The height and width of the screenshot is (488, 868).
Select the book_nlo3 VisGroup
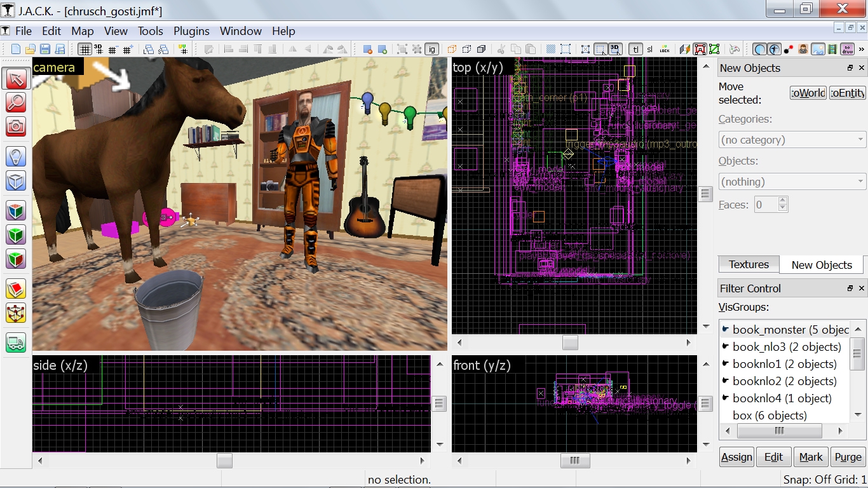point(785,347)
